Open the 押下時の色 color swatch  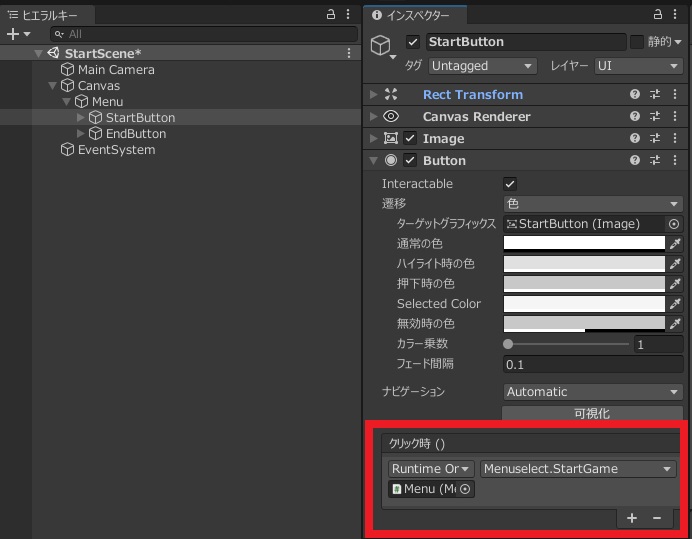coord(584,284)
